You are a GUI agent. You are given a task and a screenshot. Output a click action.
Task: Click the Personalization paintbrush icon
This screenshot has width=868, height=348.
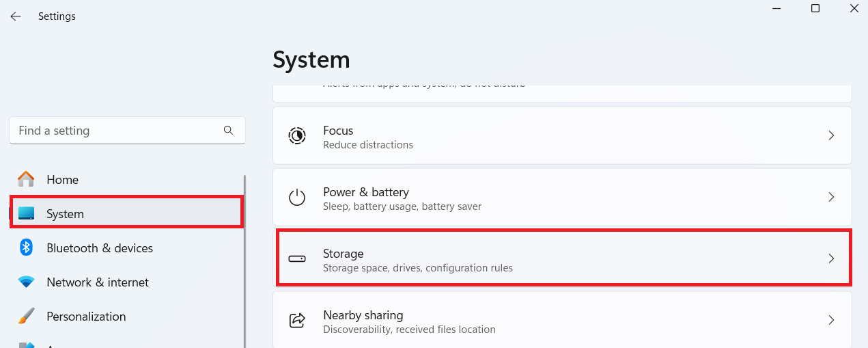tap(26, 316)
